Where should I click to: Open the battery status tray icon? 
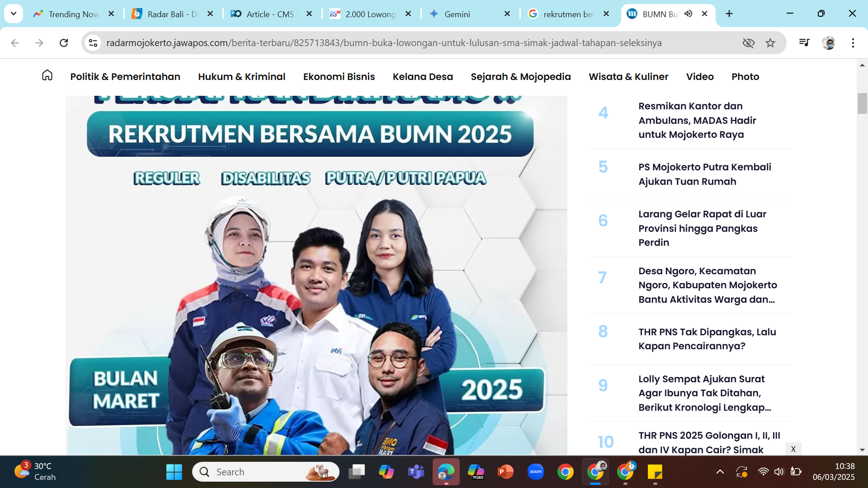tap(796, 472)
